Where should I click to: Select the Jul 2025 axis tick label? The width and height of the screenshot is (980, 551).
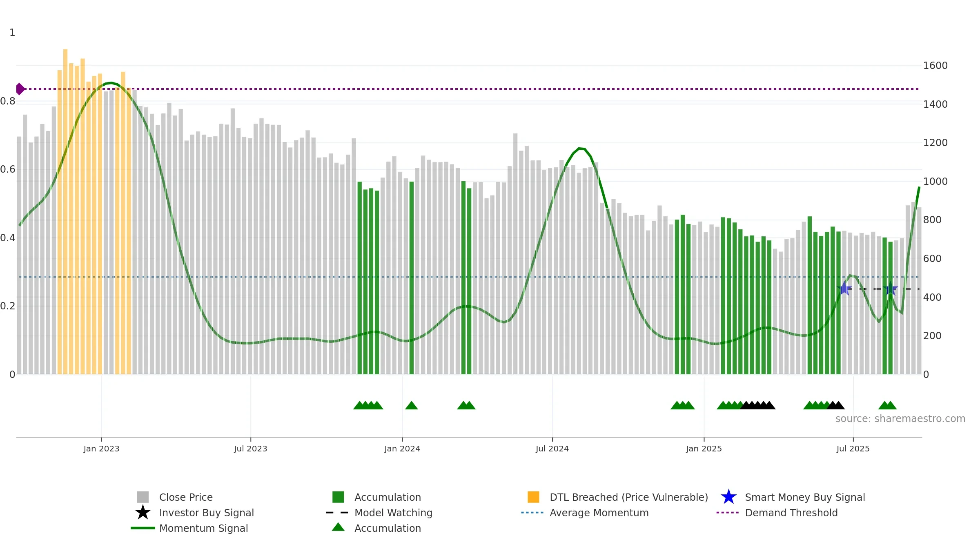tap(853, 449)
